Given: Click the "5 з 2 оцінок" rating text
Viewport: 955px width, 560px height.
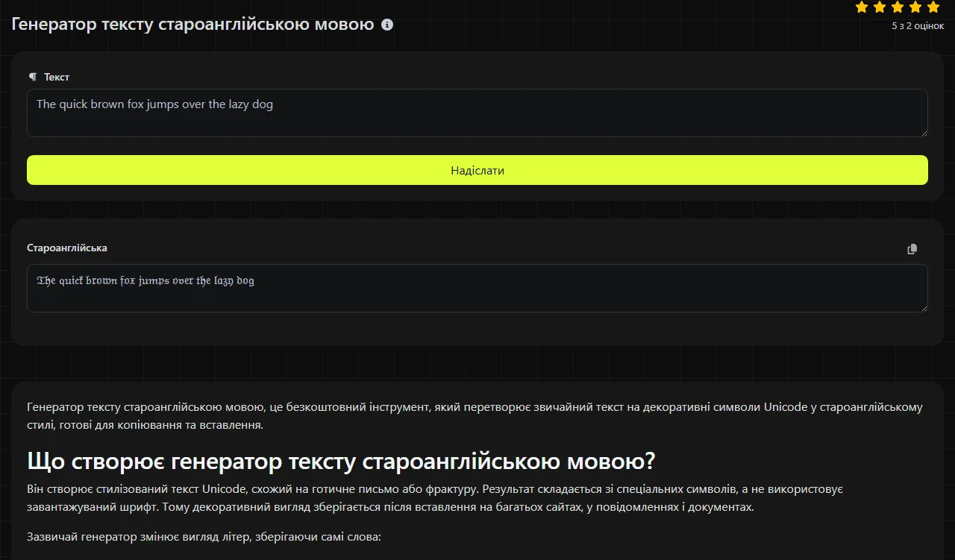Looking at the screenshot, I should click(918, 25).
